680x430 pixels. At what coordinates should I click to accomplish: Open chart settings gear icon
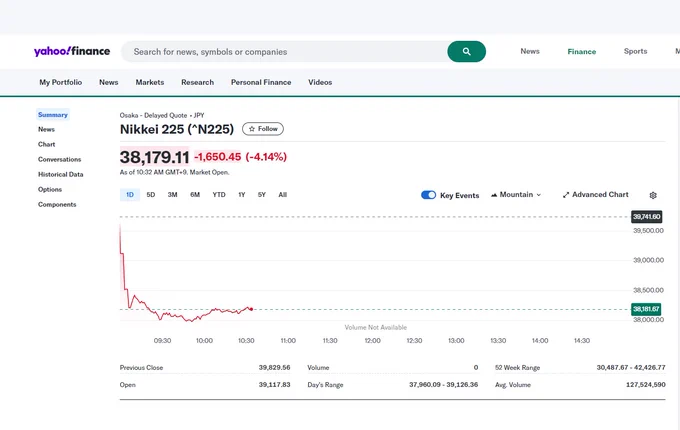pos(653,195)
